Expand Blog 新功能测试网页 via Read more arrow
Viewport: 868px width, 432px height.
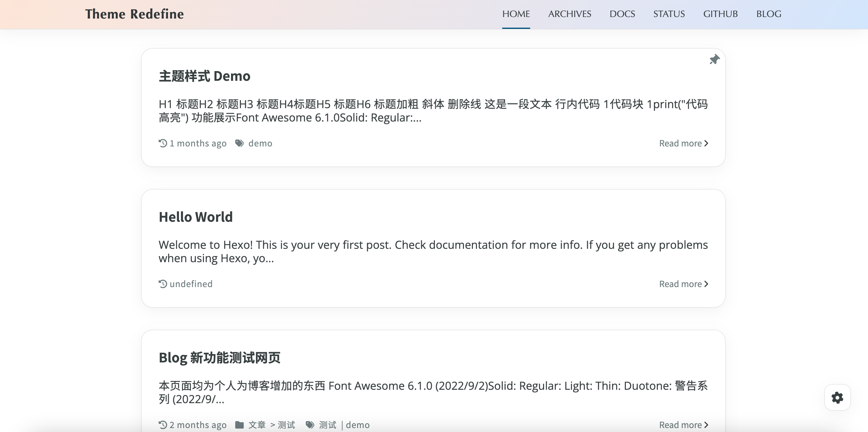(x=706, y=425)
